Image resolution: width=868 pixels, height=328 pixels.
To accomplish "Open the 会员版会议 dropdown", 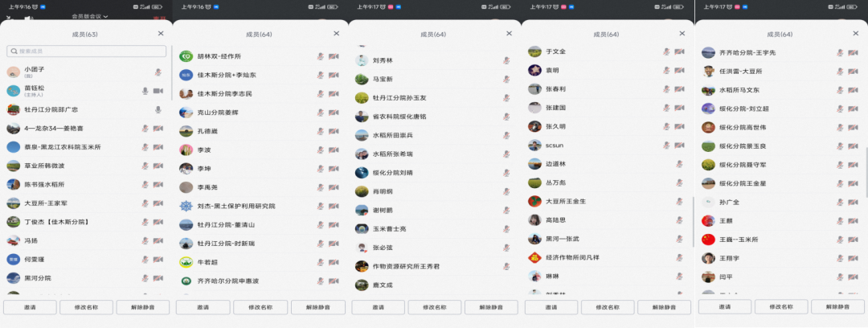I will (x=90, y=17).
